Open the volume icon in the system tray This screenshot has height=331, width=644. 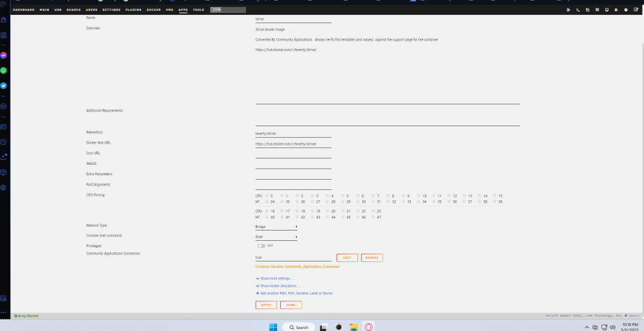[x=613, y=327]
